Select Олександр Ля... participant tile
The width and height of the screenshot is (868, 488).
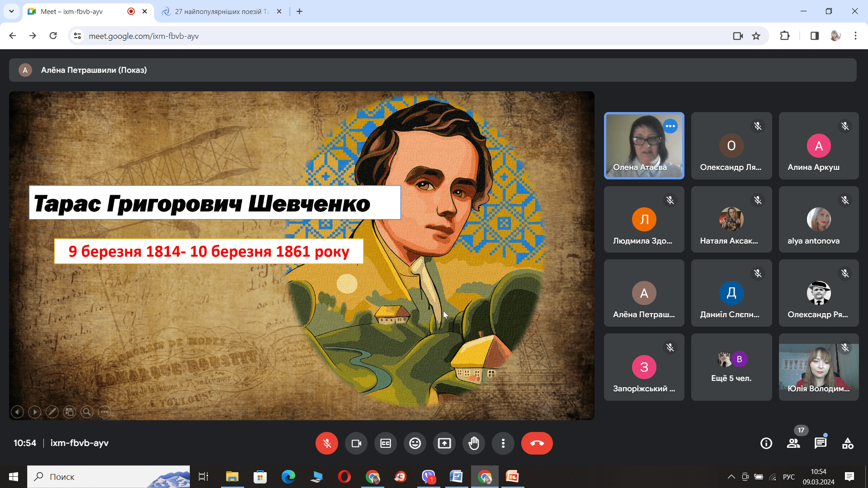point(731,145)
